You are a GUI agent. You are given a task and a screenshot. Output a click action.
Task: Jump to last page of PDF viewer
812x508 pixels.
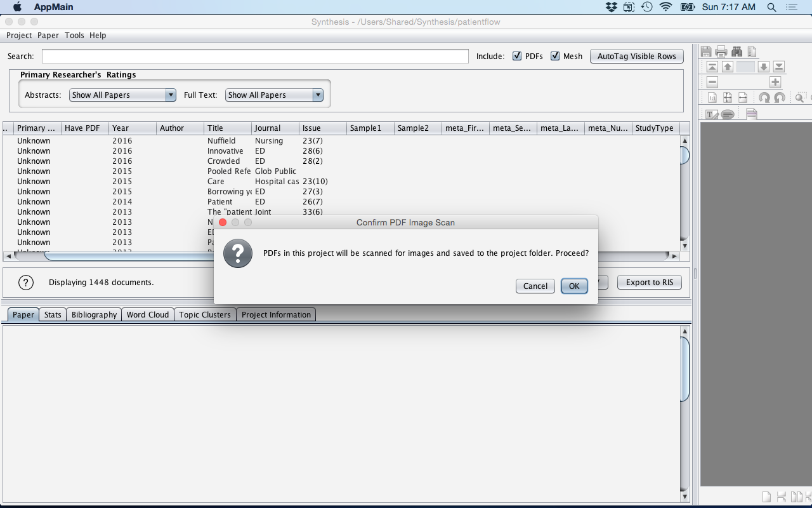[x=779, y=67]
